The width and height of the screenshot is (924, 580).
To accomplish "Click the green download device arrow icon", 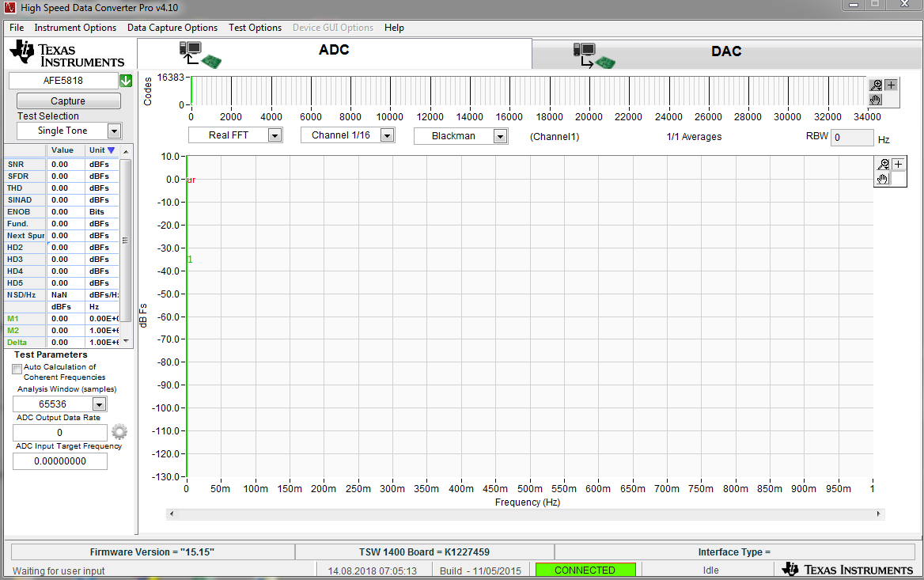I will coord(126,81).
